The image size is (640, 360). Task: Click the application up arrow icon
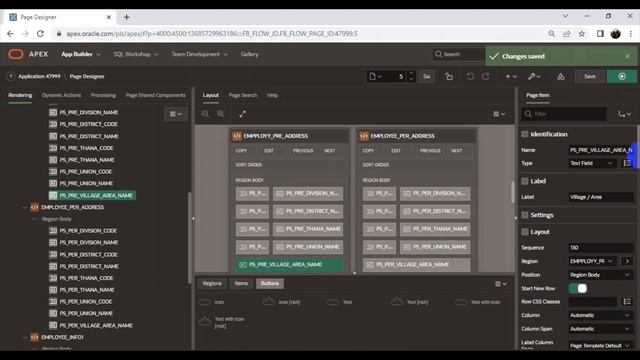pyautogui.click(x=11, y=76)
